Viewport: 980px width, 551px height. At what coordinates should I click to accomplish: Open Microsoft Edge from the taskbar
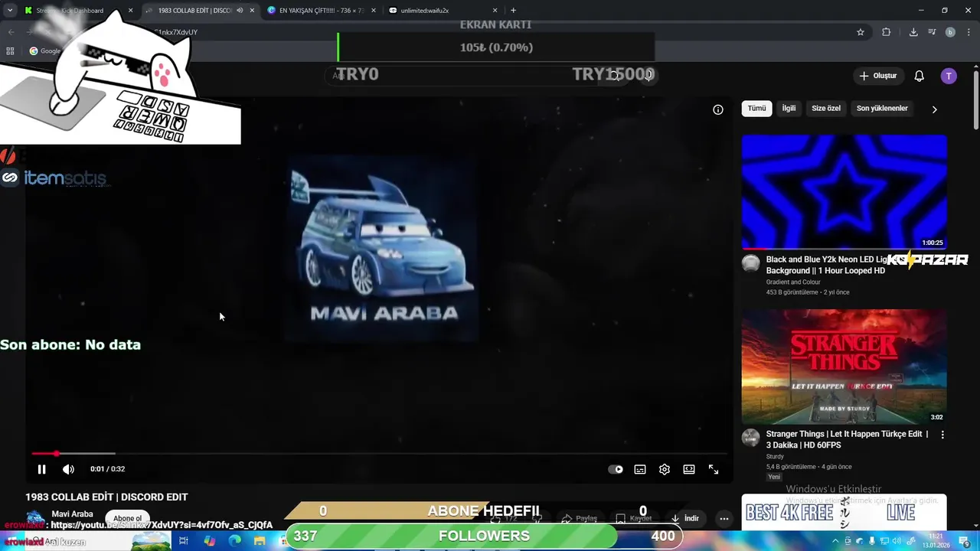click(x=234, y=541)
